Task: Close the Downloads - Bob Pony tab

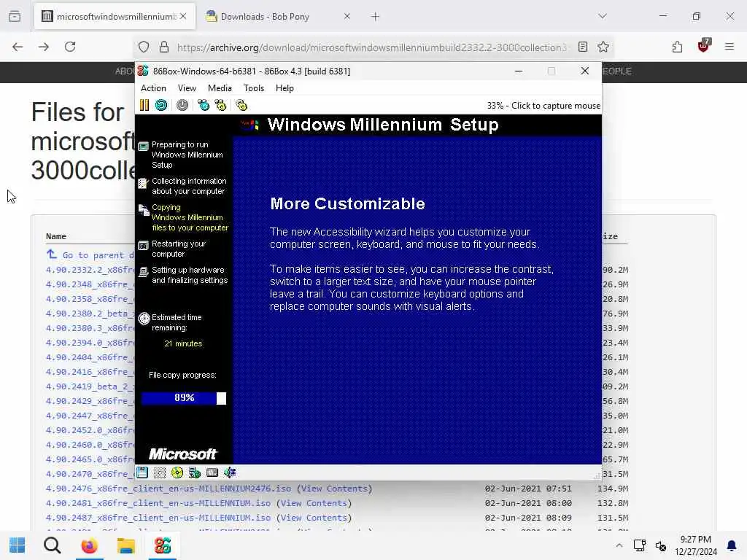Action: click(347, 16)
